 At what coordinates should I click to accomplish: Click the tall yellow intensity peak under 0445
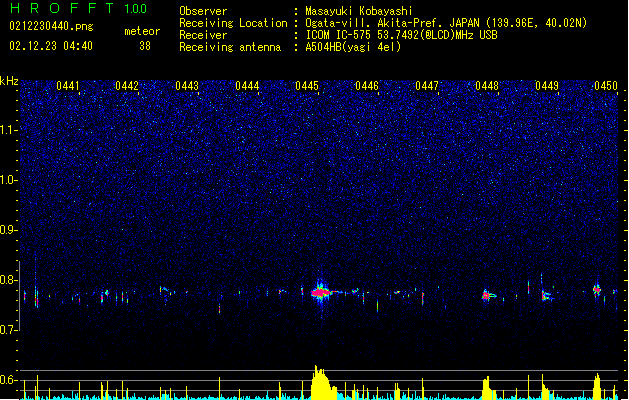coord(321,382)
